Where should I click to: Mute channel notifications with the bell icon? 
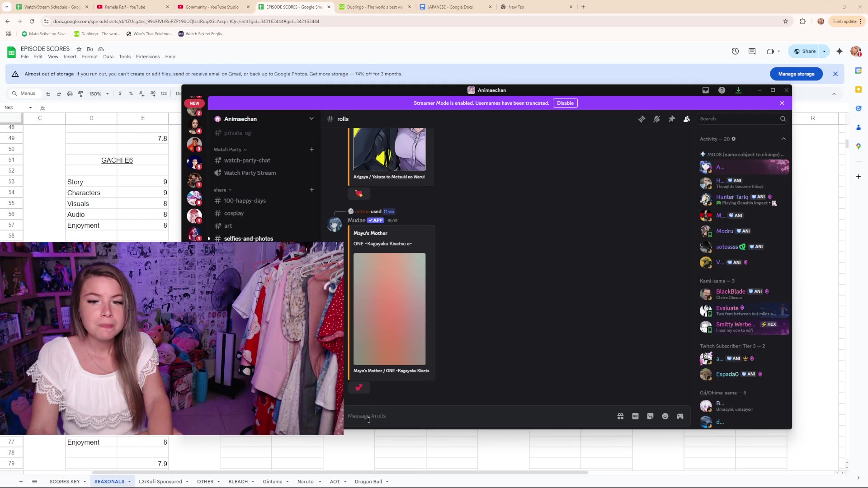pyautogui.click(x=657, y=118)
